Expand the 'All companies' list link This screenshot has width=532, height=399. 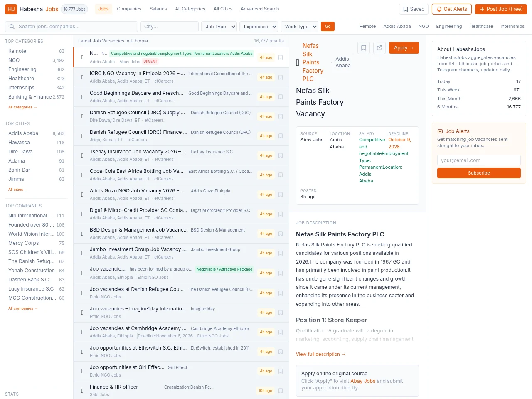click(x=23, y=308)
